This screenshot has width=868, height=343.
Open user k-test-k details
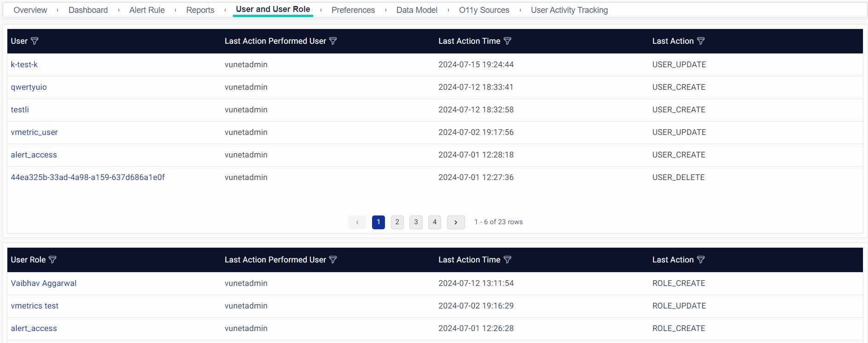coord(24,64)
